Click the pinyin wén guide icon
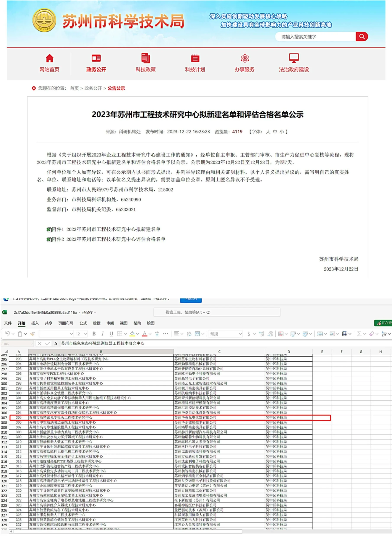Screen dimensions: 392x555 tap(157, 334)
